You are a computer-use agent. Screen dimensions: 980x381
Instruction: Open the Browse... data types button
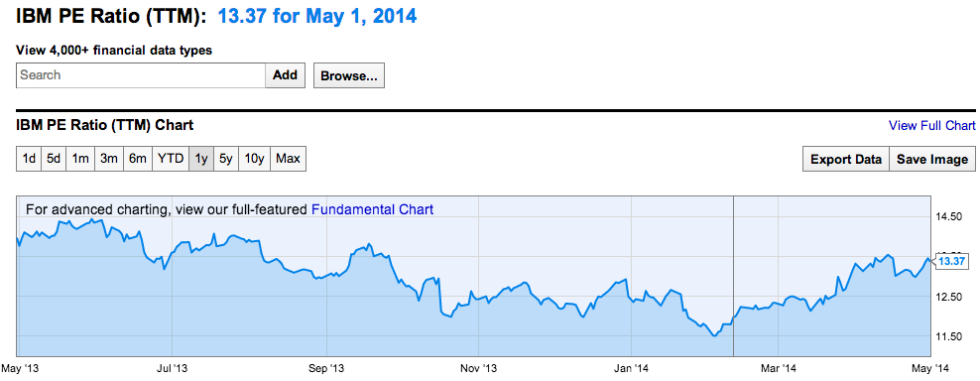tap(349, 75)
